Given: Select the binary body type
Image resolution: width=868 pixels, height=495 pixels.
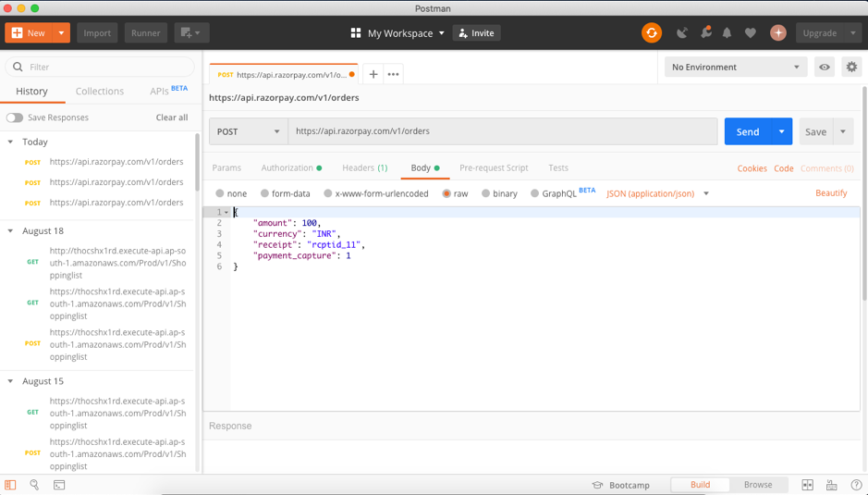Looking at the screenshot, I should 485,193.
